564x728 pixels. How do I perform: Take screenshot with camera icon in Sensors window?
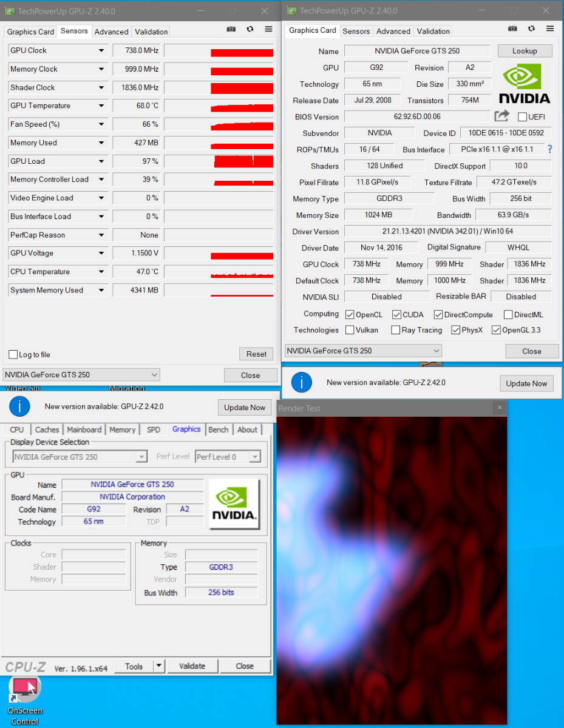tap(231, 29)
